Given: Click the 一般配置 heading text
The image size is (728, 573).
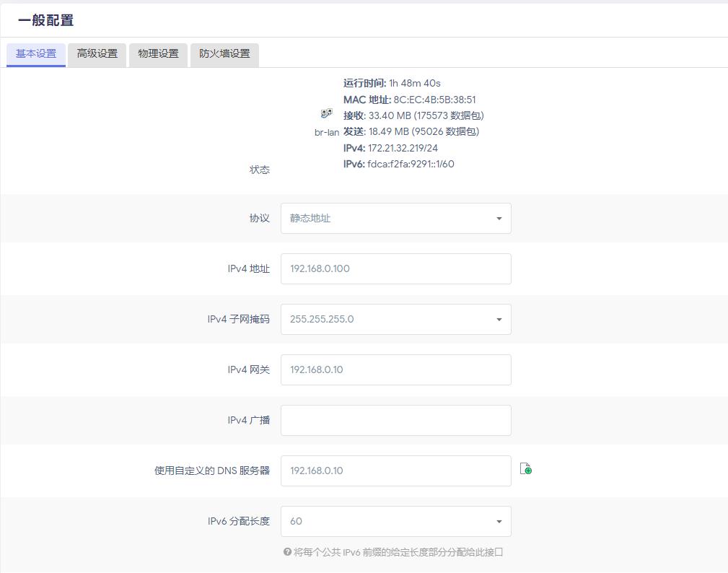Looking at the screenshot, I should pos(46,20).
